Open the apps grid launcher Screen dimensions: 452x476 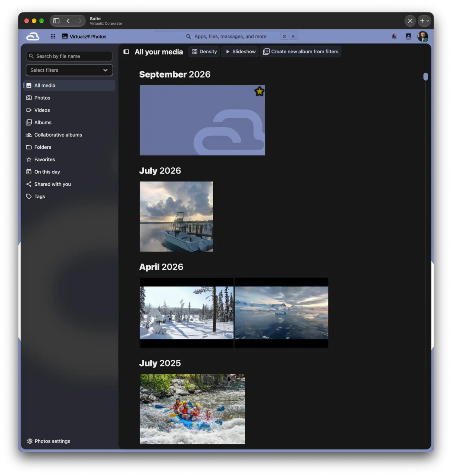pos(53,36)
